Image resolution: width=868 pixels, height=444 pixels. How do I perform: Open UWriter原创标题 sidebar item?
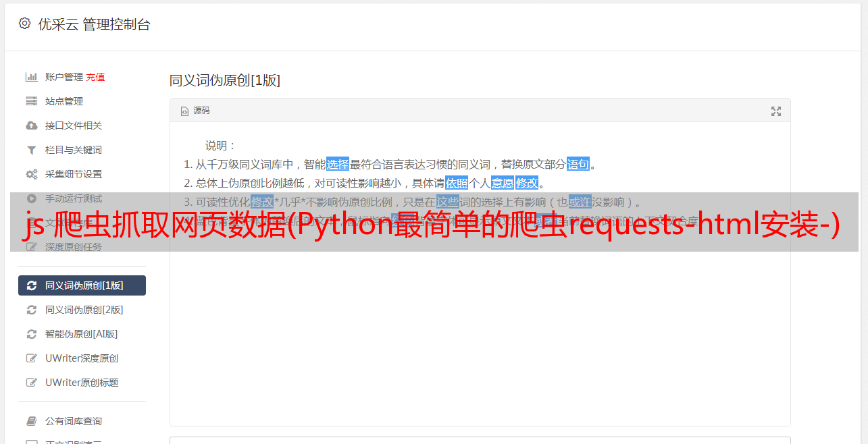[82, 383]
